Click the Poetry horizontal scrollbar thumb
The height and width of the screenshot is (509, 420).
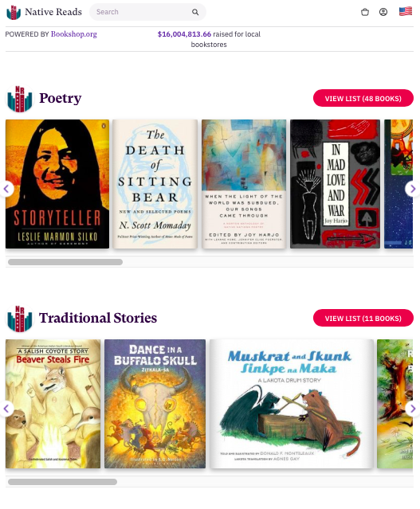coord(65,262)
